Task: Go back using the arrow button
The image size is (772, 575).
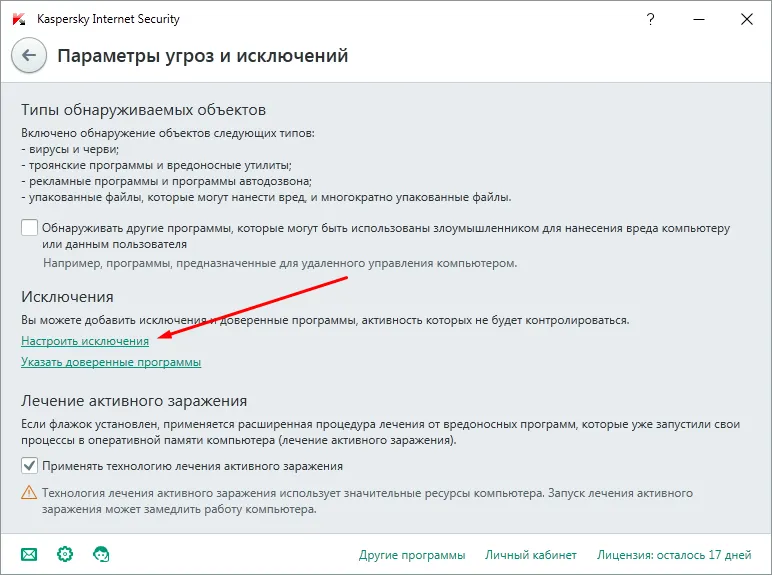Action: 29,56
